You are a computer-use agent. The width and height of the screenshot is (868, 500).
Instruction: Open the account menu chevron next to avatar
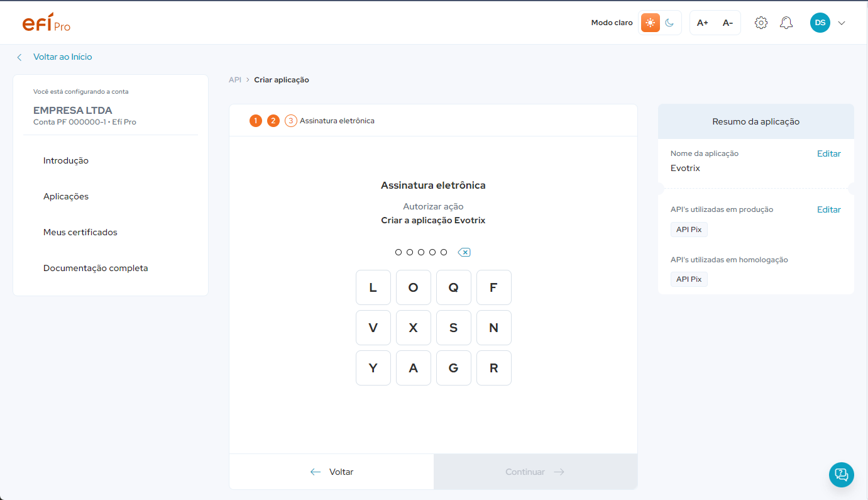coord(841,23)
